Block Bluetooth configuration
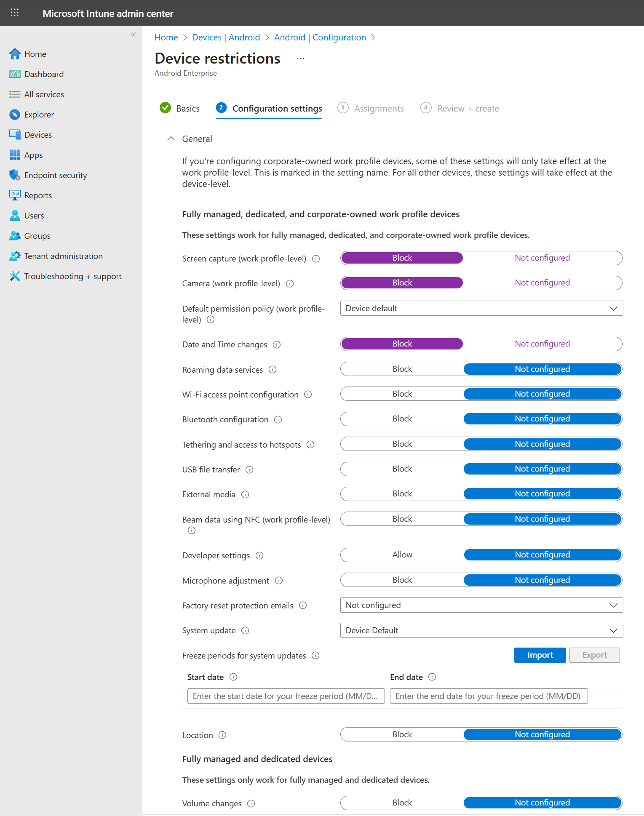644x816 pixels. click(x=402, y=419)
